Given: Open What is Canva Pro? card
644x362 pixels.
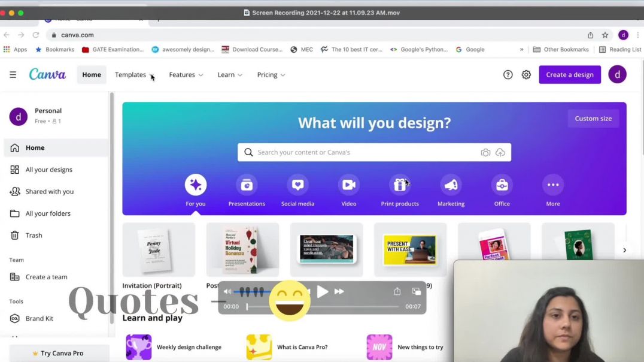Looking at the screenshot, I should (287, 347).
